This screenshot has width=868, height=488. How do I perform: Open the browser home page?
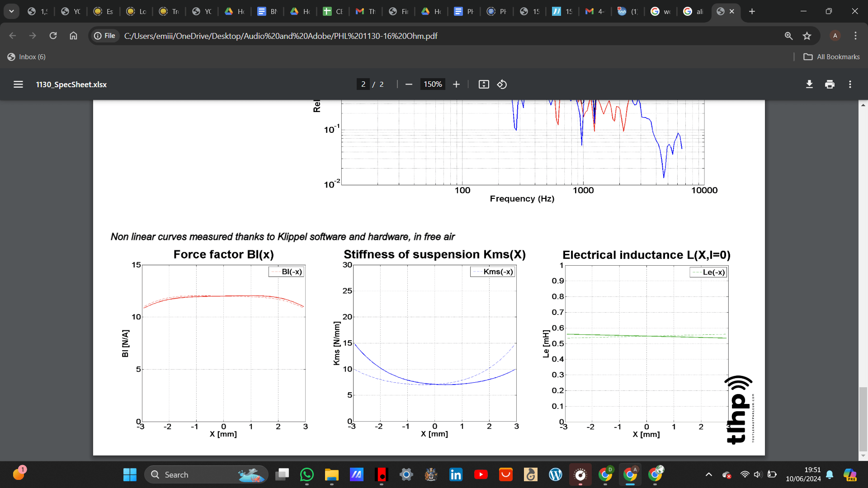coord(73,36)
